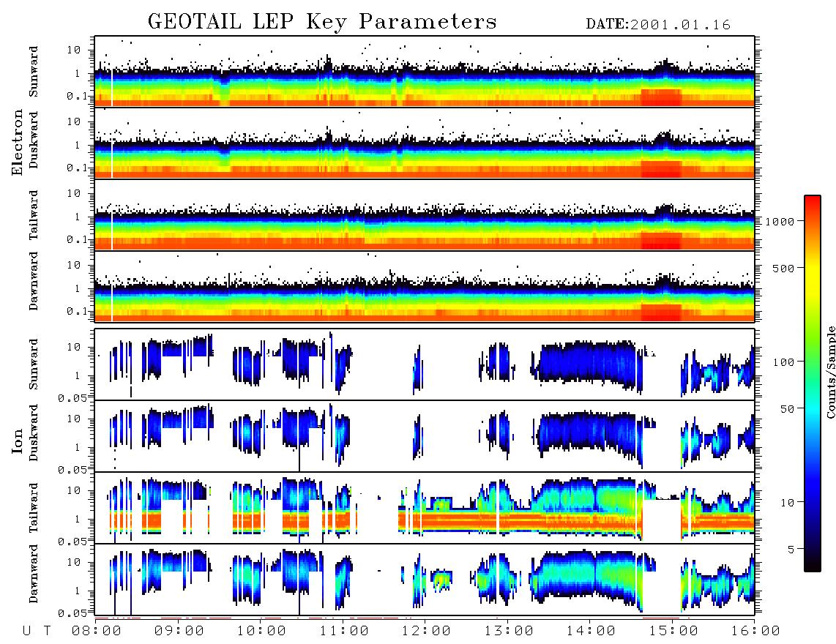Pick the Ion group's "Dawnward" label
Image resolution: width=836 pixels, height=644 pixels.
coord(33,574)
